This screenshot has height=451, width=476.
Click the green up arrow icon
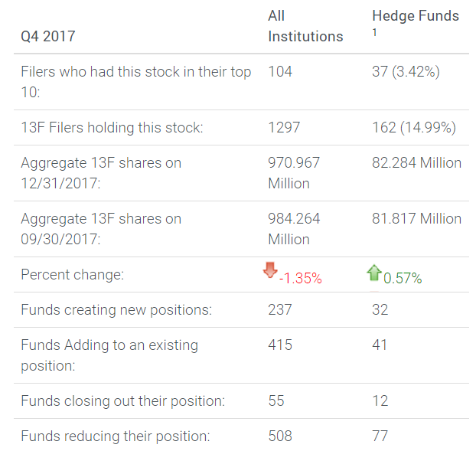[x=373, y=272]
